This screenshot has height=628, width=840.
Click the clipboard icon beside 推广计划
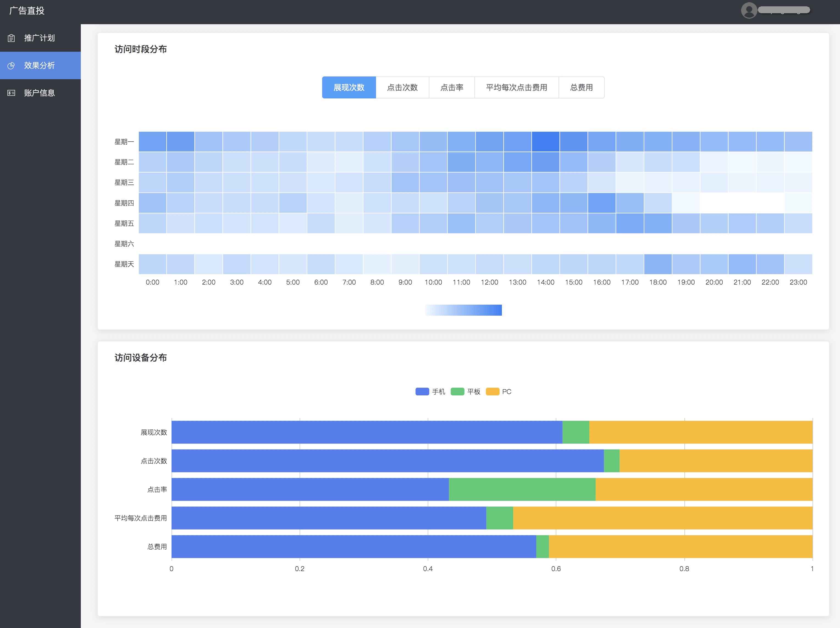point(11,38)
